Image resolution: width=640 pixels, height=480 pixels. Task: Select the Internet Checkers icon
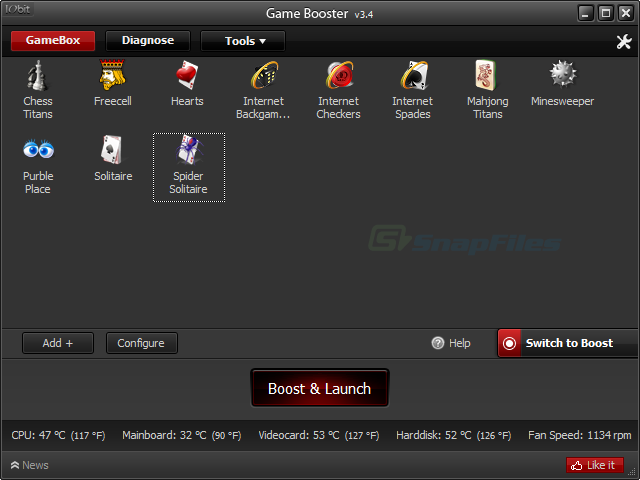point(340,75)
